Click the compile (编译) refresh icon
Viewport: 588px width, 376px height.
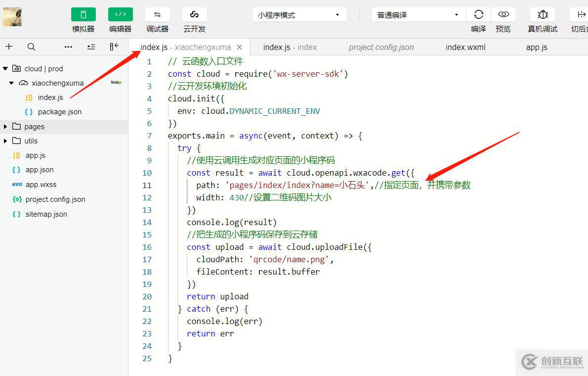tap(478, 15)
